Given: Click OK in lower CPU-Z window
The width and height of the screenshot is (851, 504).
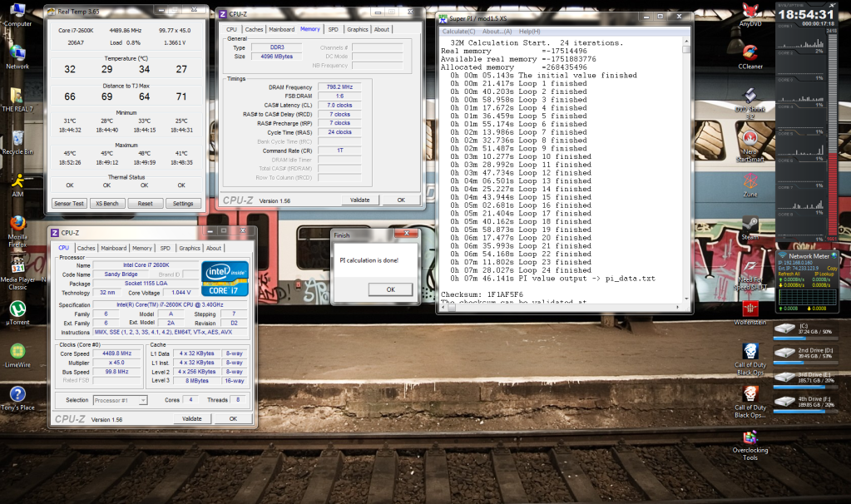Looking at the screenshot, I should tap(233, 419).
